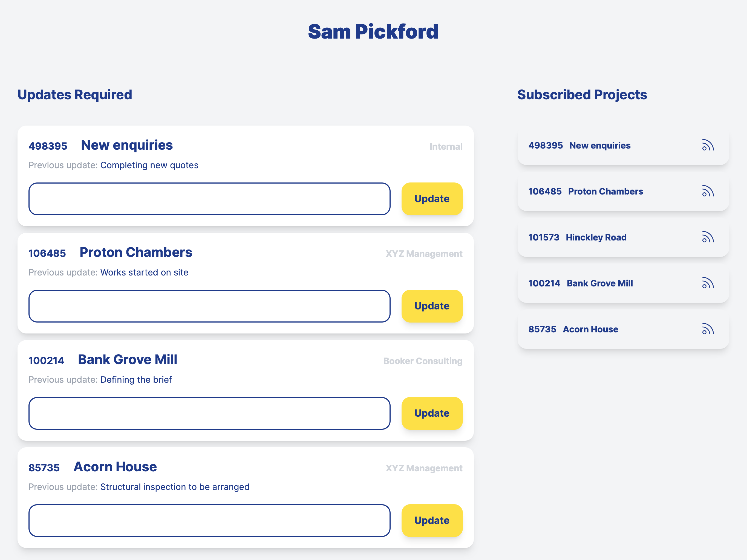Open 100214 Bank Grove Mill subscribed project
This screenshot has width=747, height=560.
pos(580,283)
